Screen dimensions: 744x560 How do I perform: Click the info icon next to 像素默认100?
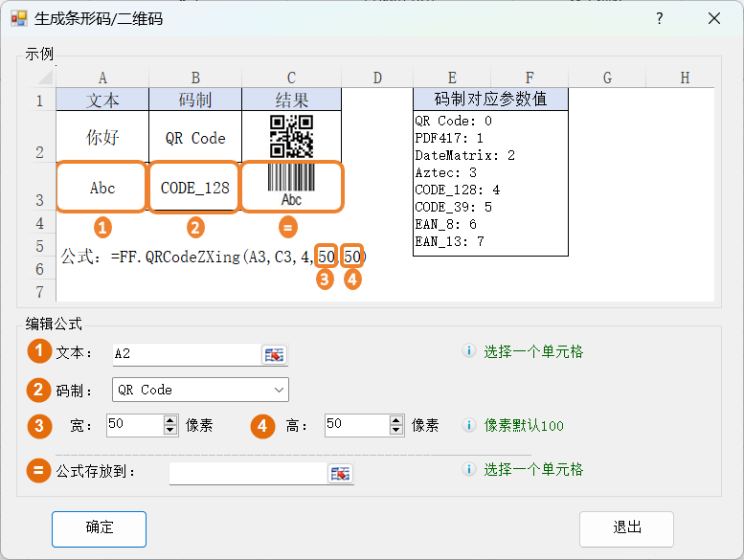click(x=469, y=425)
